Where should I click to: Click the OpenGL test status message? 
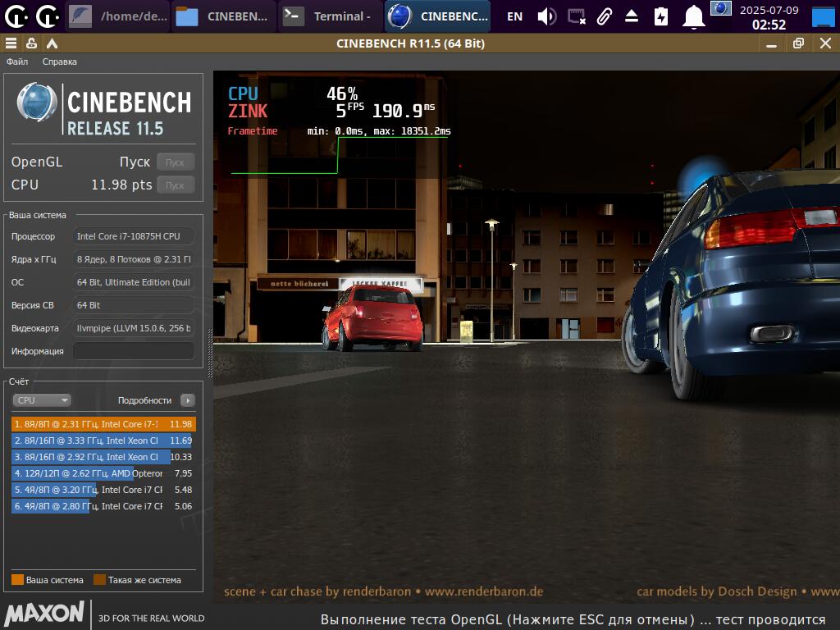pyautogui.click(x=572, y=619)
